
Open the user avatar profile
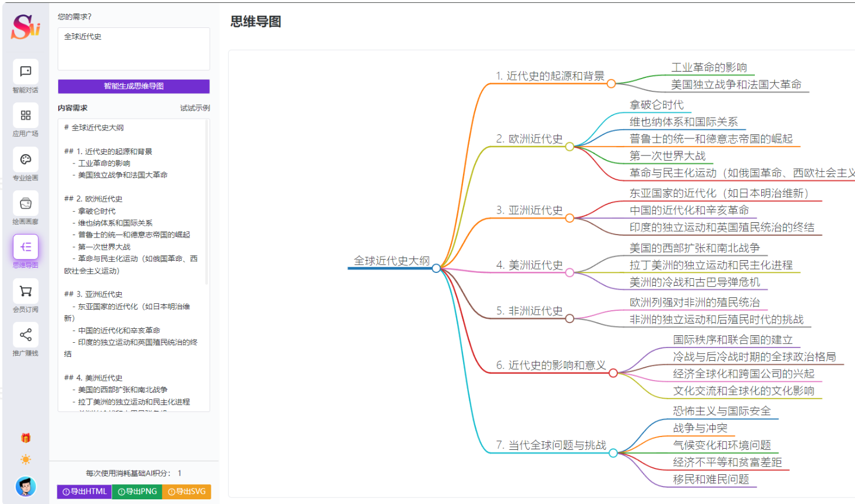tap(26, 486)
